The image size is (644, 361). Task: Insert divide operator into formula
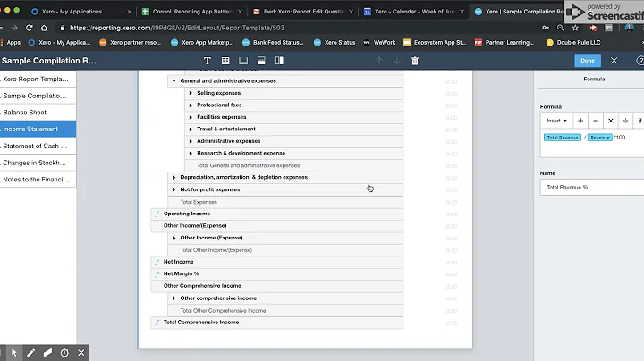625,121
